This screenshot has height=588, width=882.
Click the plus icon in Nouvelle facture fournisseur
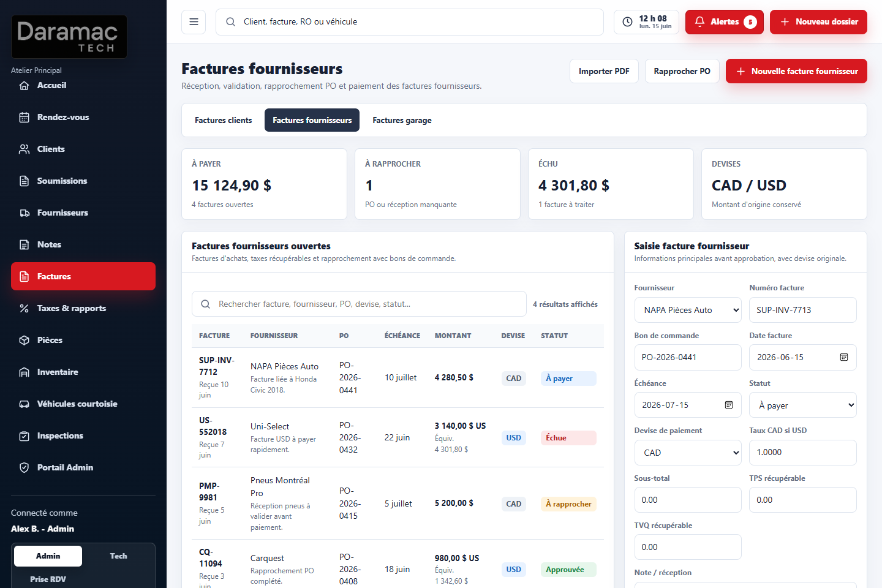pos(741,72)
